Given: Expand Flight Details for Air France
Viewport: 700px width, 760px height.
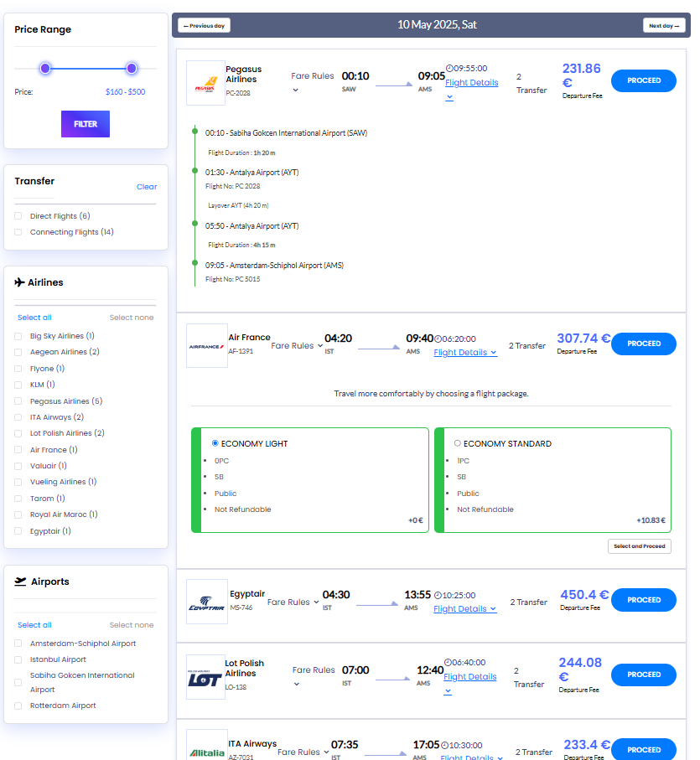Looking at the screenshot, I should click(x=465, y=353).
